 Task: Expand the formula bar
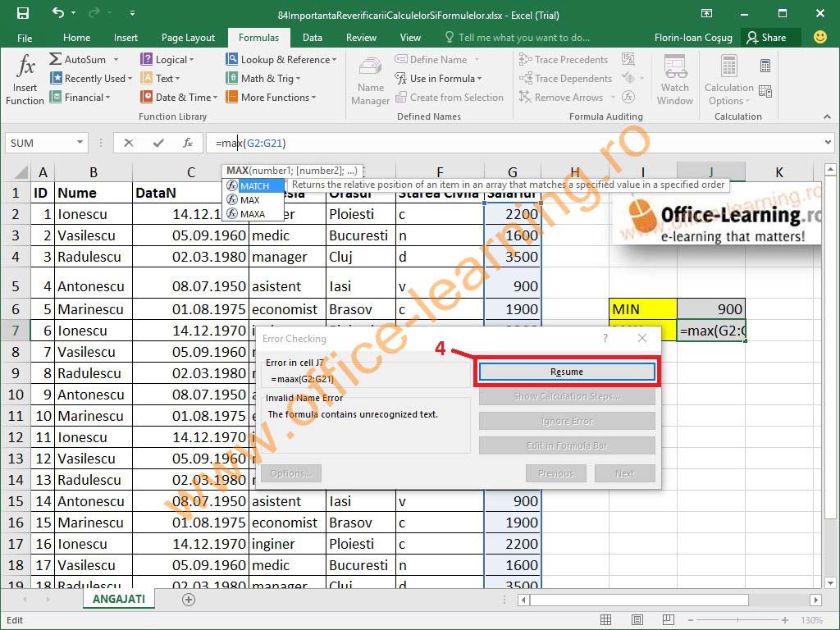click(829, 143)
